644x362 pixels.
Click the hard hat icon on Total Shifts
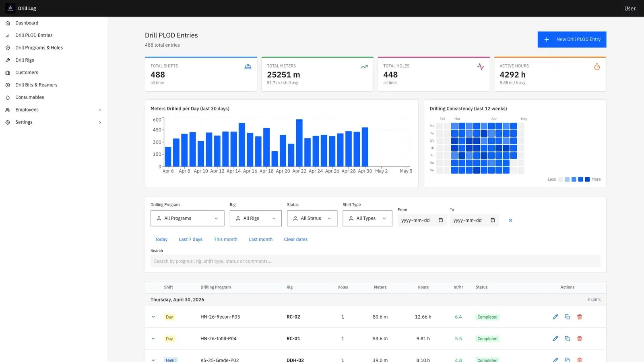pos(248,67)
